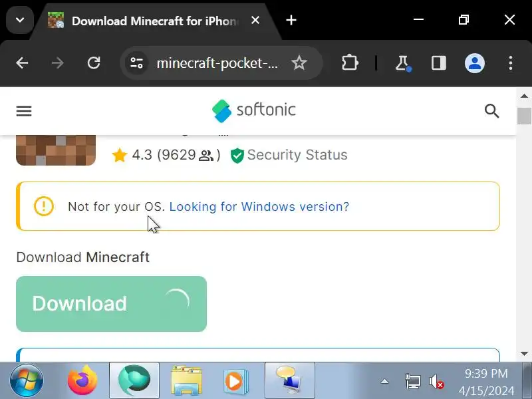Click the Download Minecraft heading text

pos(82,257)
